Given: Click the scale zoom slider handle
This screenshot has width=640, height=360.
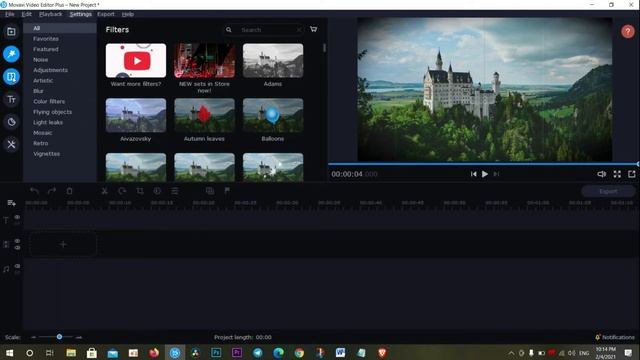Looking at the screenshot, I should [59, 337].
